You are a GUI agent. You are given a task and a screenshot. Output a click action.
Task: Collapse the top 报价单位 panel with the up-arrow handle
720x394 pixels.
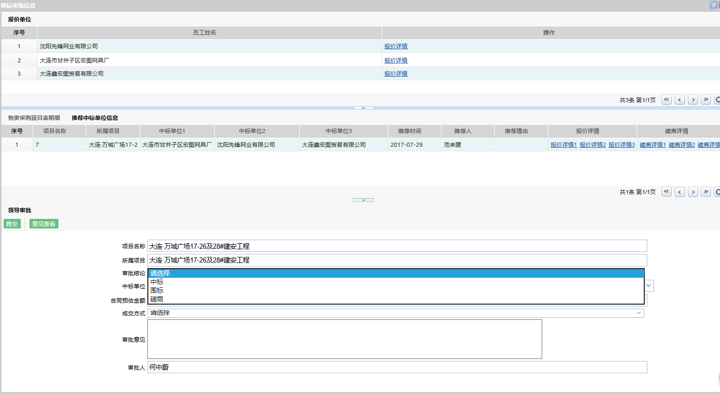[x=363, y=108]
